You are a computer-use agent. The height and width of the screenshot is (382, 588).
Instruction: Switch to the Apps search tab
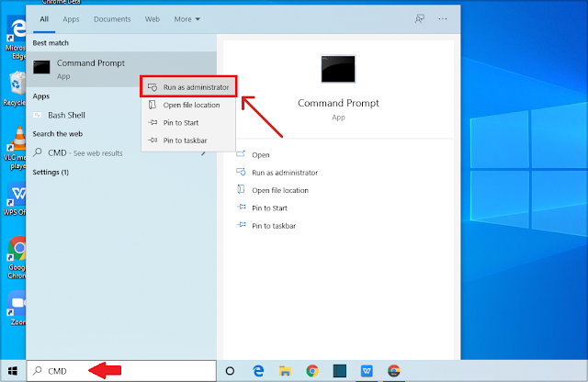[x=71, y=19]
